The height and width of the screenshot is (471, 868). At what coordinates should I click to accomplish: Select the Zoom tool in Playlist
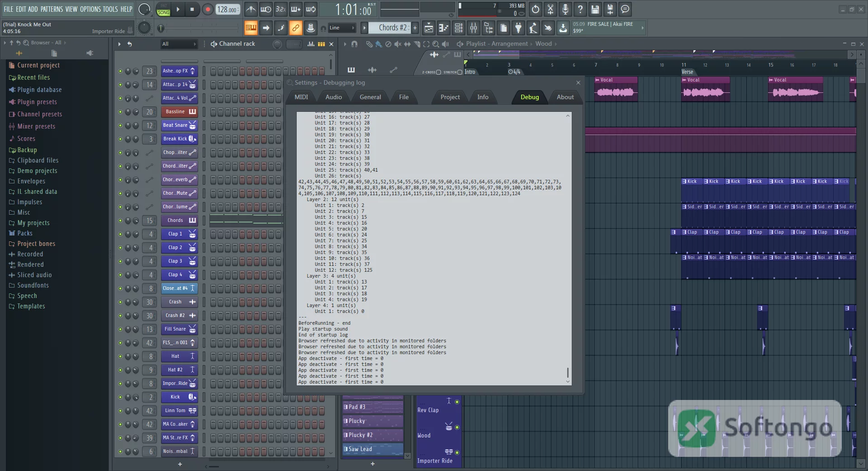coord(435,44)
